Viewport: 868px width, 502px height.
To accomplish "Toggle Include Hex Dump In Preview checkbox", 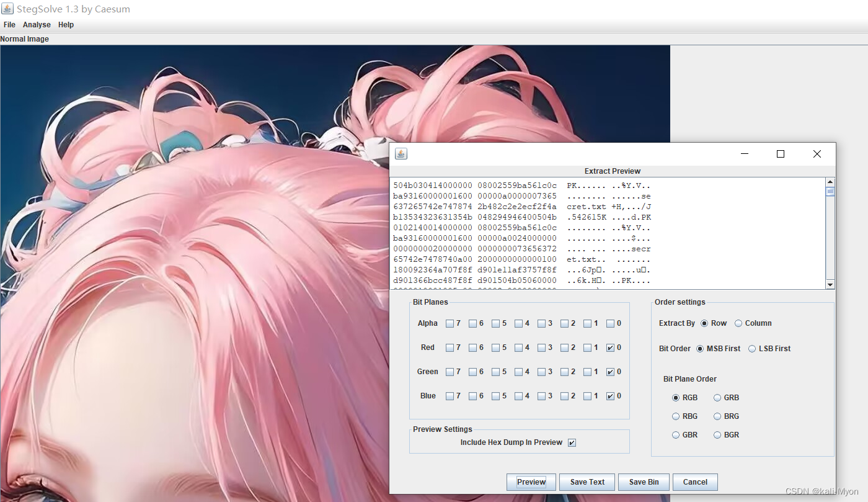I will pyautogui.click(x=572, y=442).
